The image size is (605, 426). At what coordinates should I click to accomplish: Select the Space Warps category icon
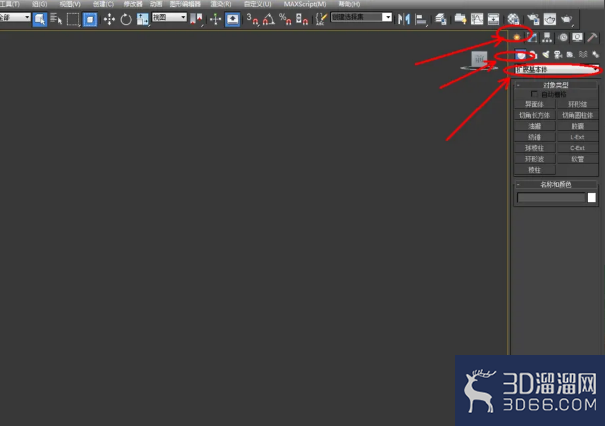click(x=583, y=54)
